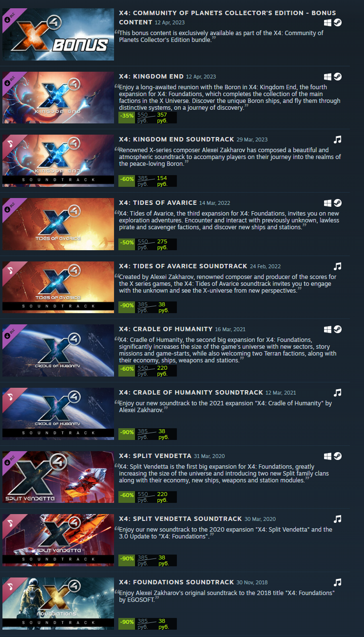Click the music note icon for Kingdom End Soundtrack
The height and width of the screenshot is (637, 364).
coord(338,139)
